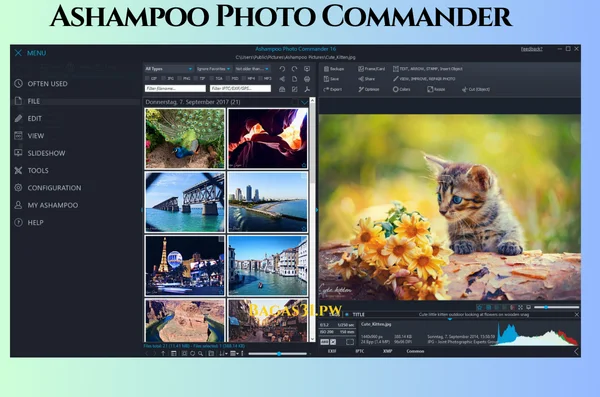600x397 pixels.
Task: Open Backups tool
Action: coord(334,69)
